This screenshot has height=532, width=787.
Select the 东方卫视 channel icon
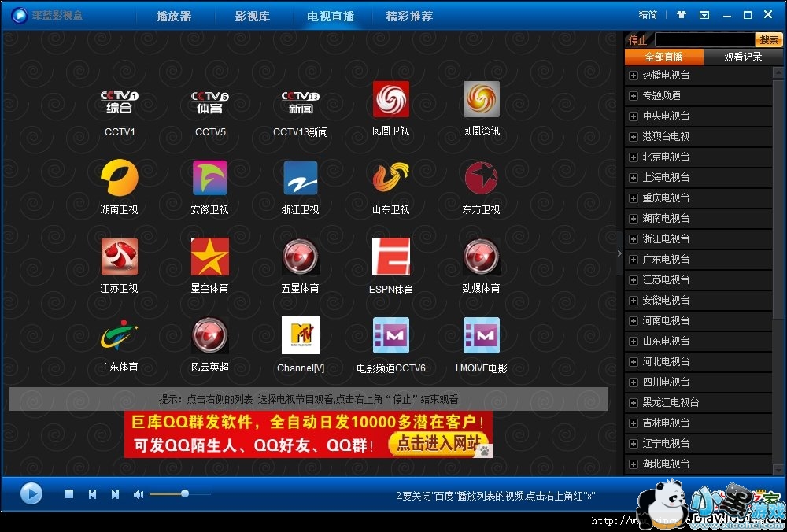click(482, 177)
